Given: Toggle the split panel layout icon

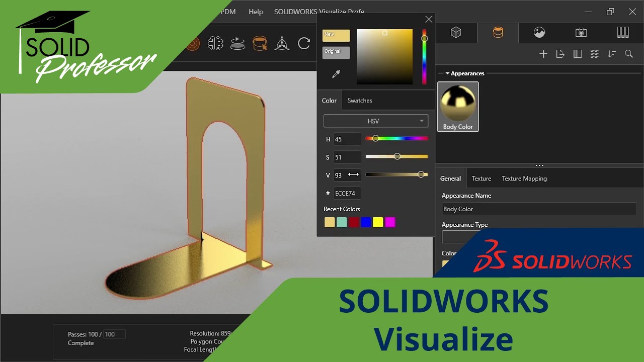Looking at the screenshot, I should (578, 54).
